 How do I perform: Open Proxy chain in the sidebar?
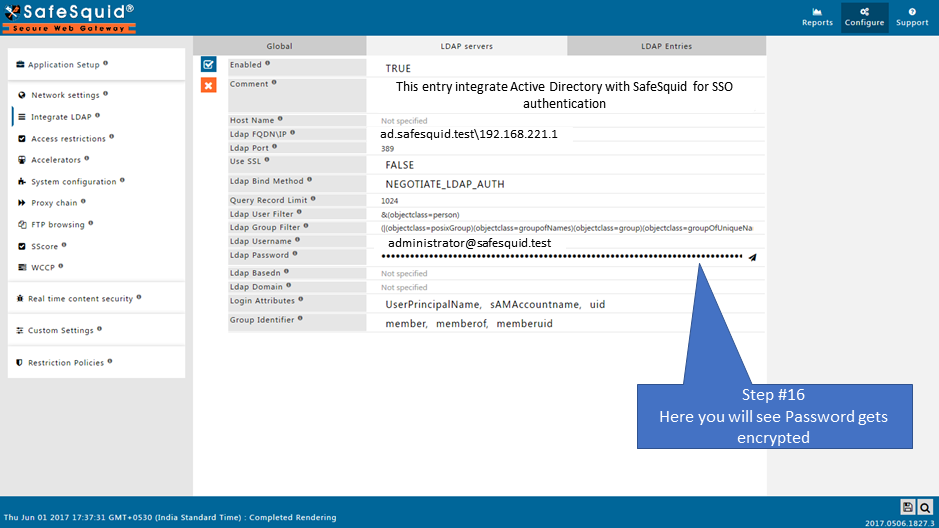[x=54, y=203]
